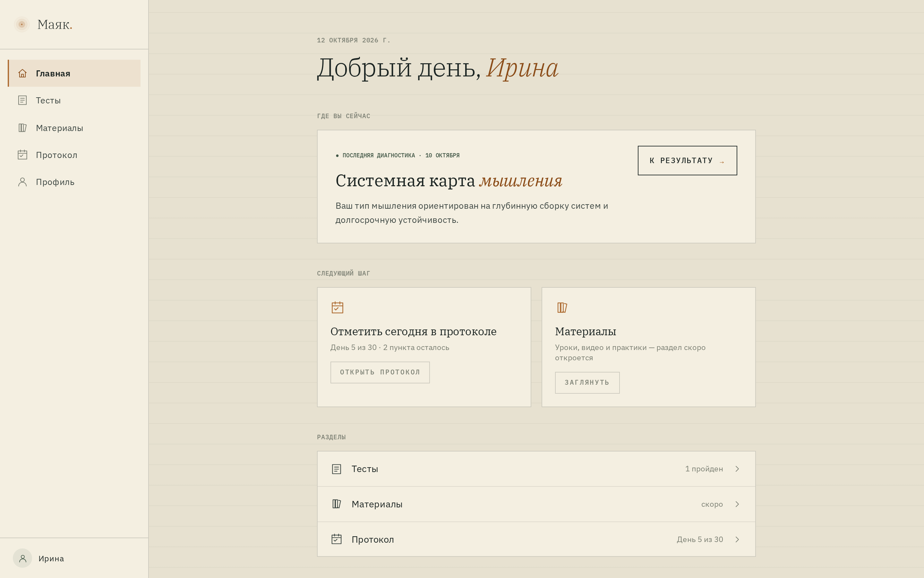This screenshot has height=578, width=924.
Task: Open Профиль in the sidebar
Action: pyautogui.click(x=74, y=182)
